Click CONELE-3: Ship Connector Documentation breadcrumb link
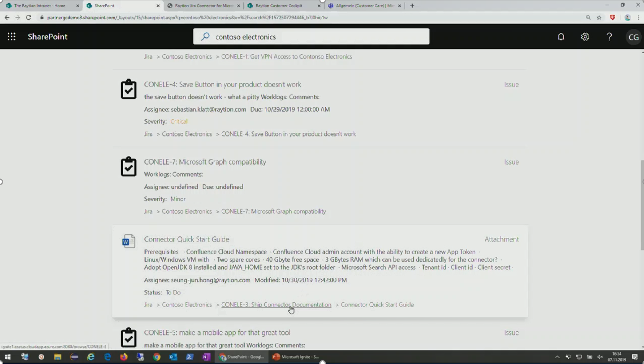644x364 pixels. tap(276, 305)
